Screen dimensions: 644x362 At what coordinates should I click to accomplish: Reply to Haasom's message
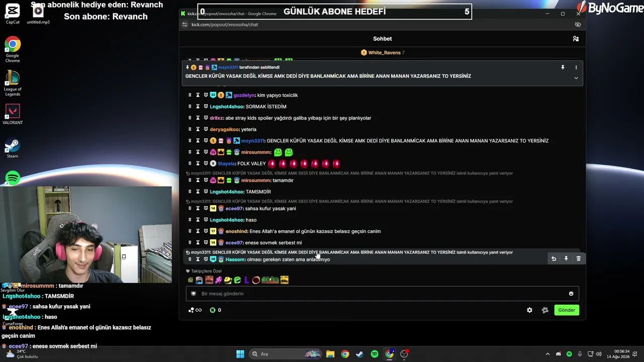pos(553,258)
